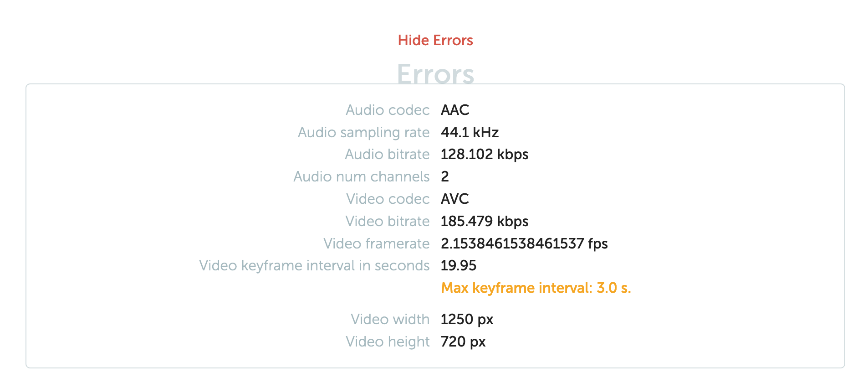Select the framerate value in fps
Image resolution: width=868 pixels, height=383 pixels.
click(524, 243)
